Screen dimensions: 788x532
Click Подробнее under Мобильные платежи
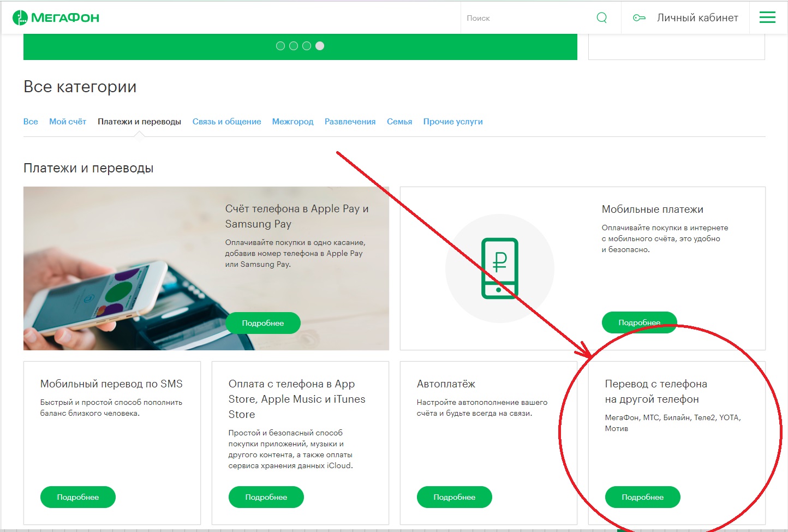[640, 322]
